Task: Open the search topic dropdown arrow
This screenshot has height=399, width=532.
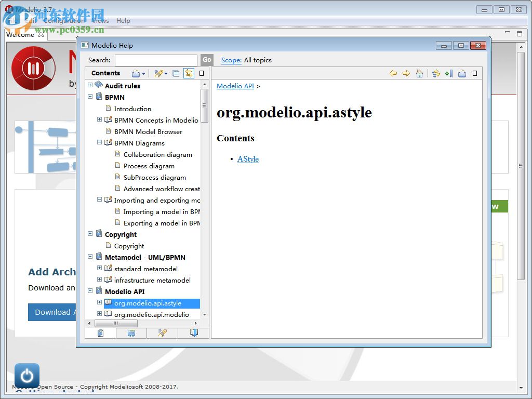Action: 166,74
